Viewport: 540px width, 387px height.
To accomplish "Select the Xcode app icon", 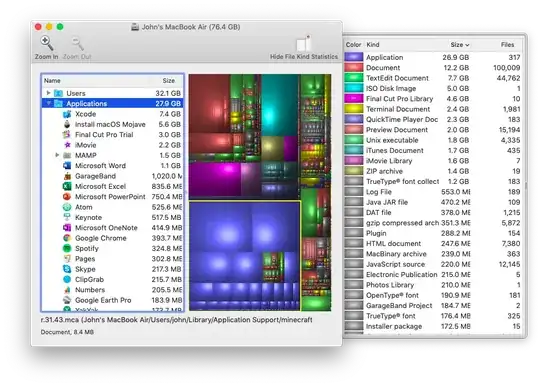I will pos(67,114).
